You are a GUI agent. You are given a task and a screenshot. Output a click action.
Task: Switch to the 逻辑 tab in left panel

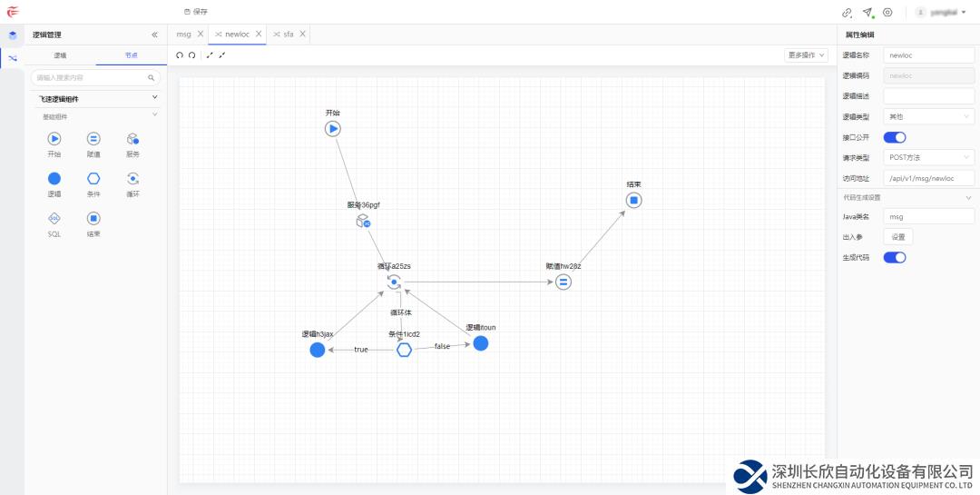(60, 55)
